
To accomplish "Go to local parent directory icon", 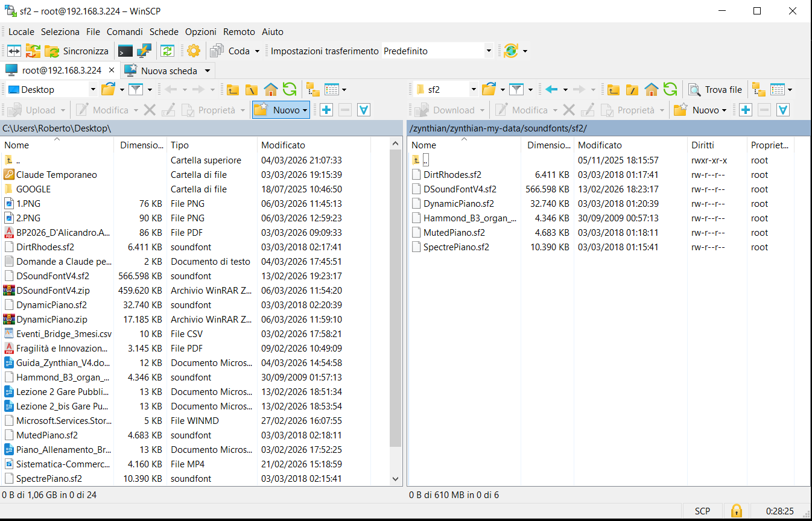I will [x=233, y=90].
